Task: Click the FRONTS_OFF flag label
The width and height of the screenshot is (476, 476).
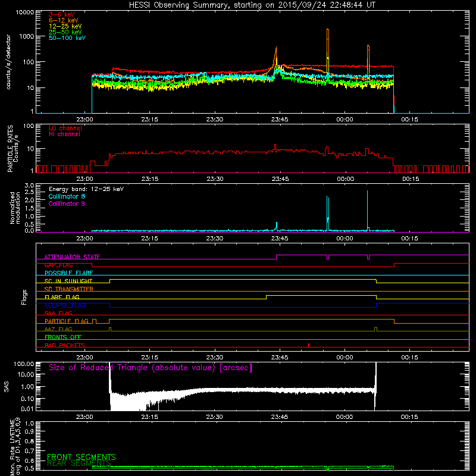Action: pos(63,337)
